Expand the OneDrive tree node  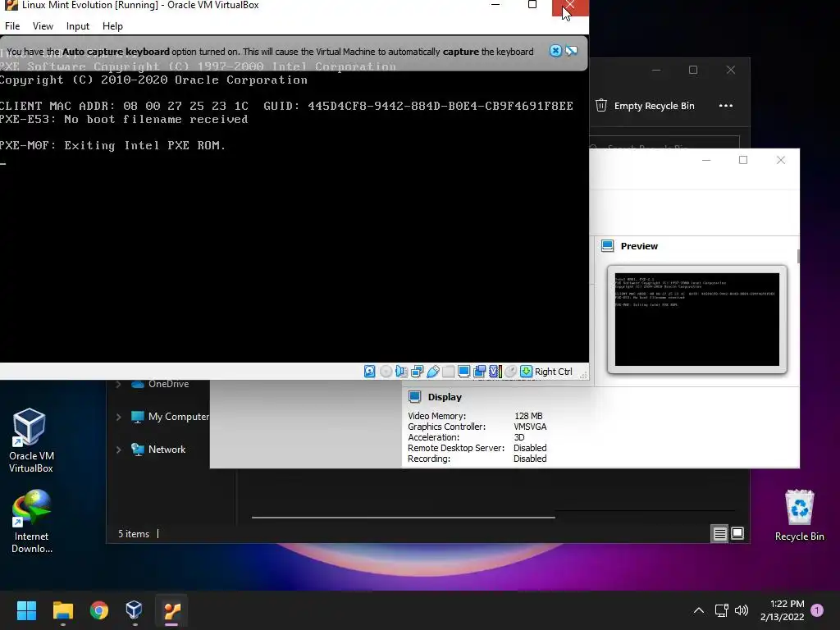pyautogui.click(x=118, y=384)
